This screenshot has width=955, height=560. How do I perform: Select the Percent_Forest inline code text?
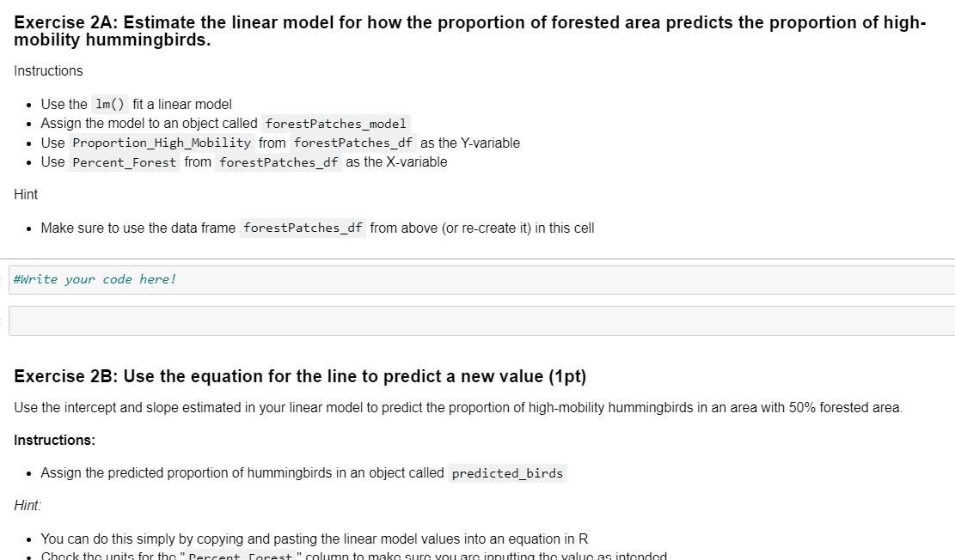point(123,162)
